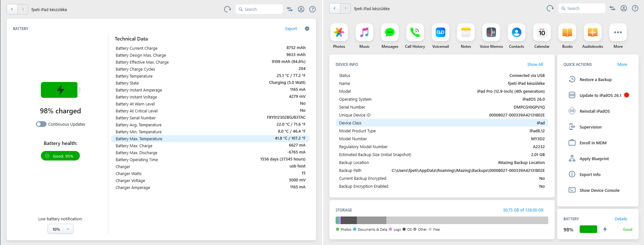Select the Battery Max. Temperature row

click(x=210, y=139)
